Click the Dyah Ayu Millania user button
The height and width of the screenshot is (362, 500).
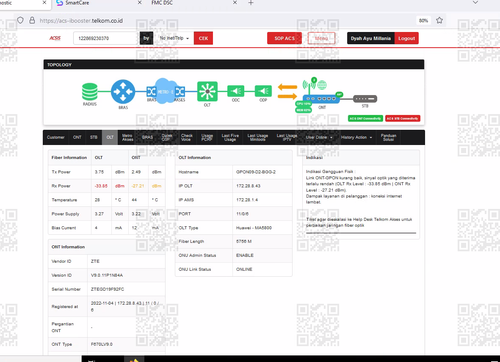[371, 38]
